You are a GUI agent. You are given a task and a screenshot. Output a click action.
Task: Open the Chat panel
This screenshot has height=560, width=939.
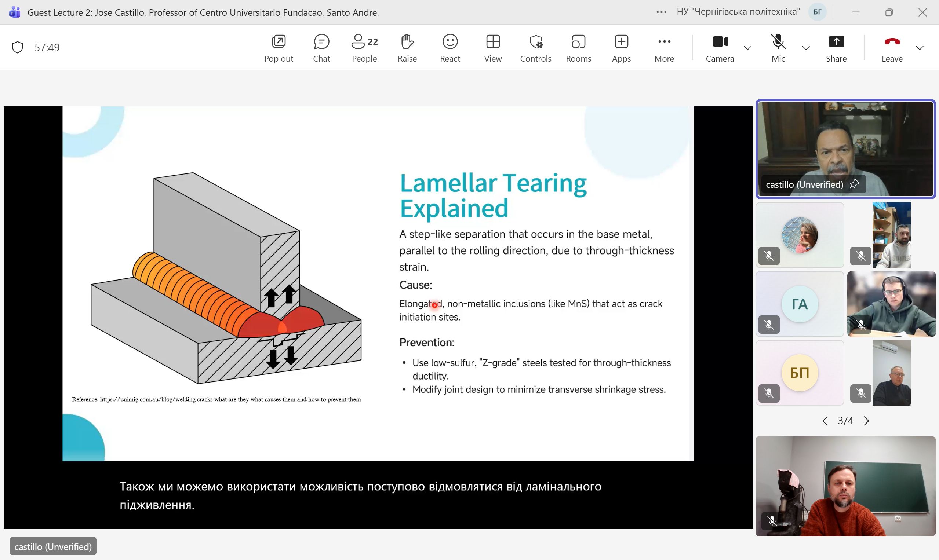coord(321,48)
